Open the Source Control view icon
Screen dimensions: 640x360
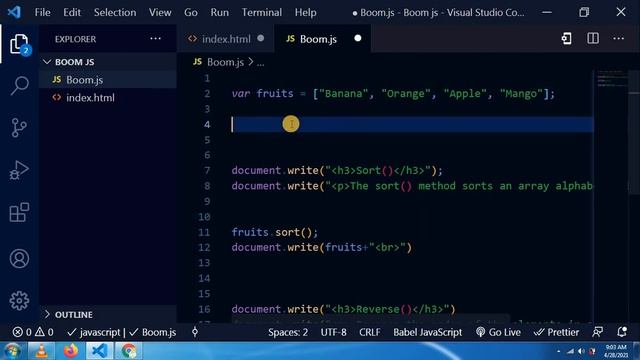[19, 128]
